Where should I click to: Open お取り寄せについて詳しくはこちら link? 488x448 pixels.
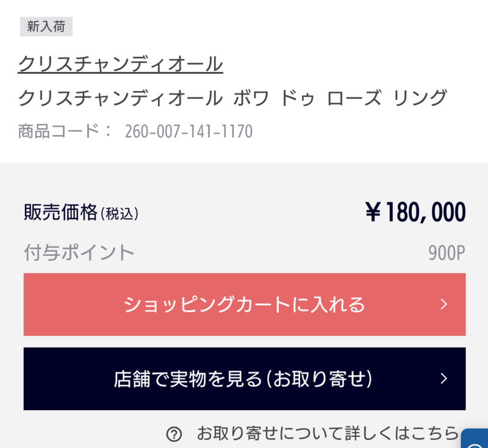327,434
